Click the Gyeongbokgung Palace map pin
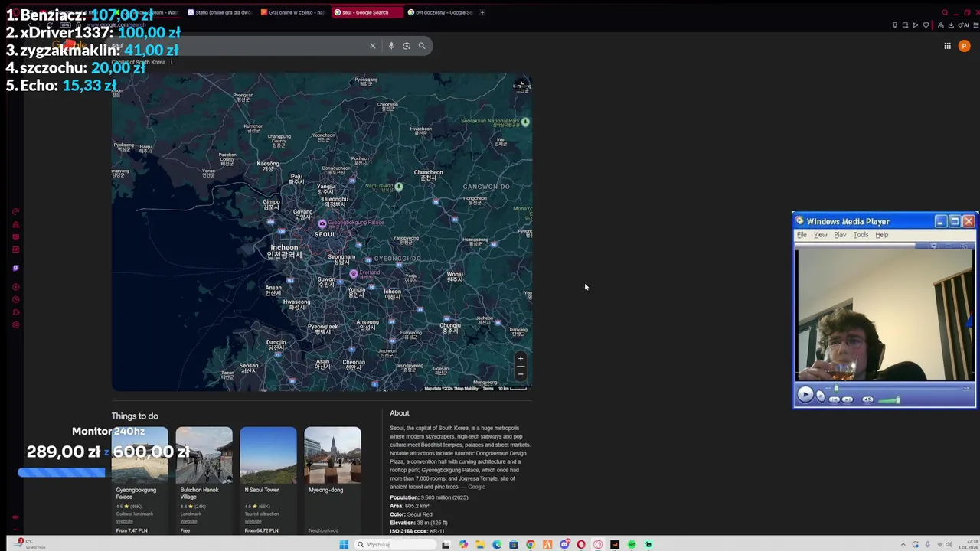 [x=322, y=223]
